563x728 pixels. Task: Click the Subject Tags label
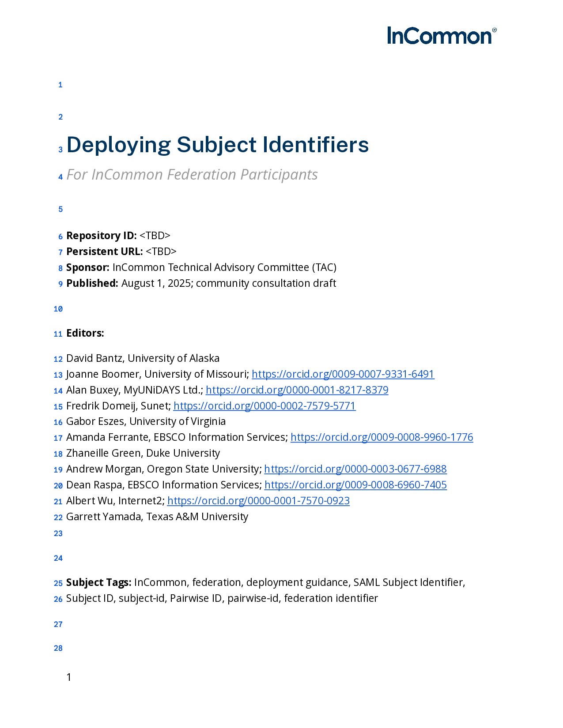coord(98,582)
